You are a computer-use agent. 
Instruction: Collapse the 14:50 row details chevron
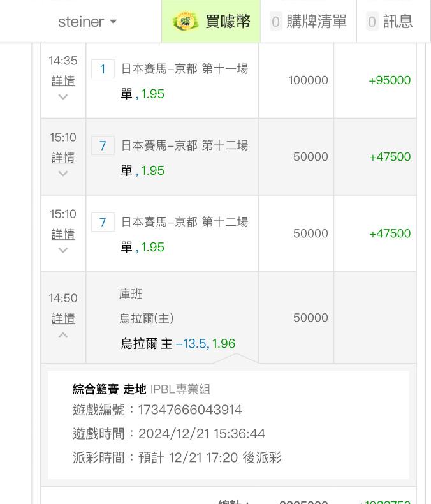pyautogui.click(x=63, y=334)
